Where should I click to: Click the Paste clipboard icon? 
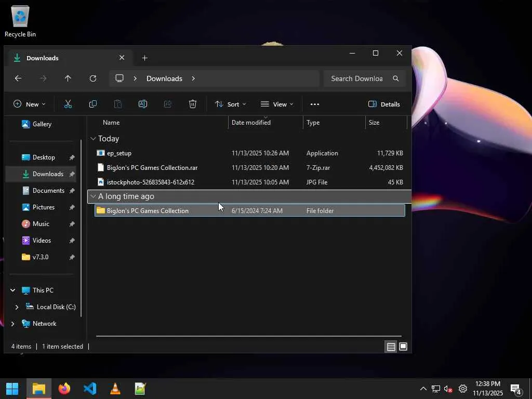point(118,104)
